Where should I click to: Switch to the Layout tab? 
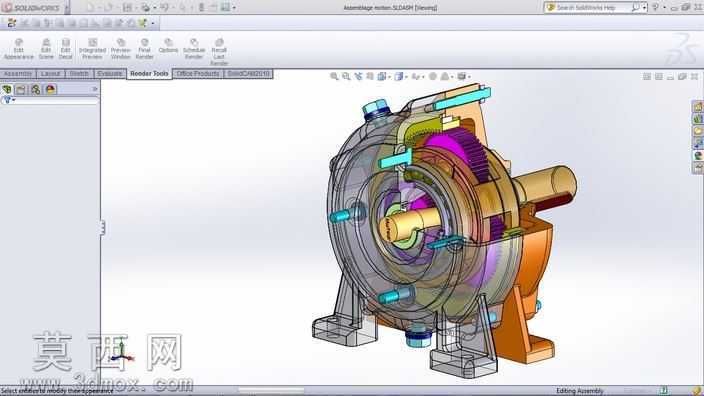50,74
